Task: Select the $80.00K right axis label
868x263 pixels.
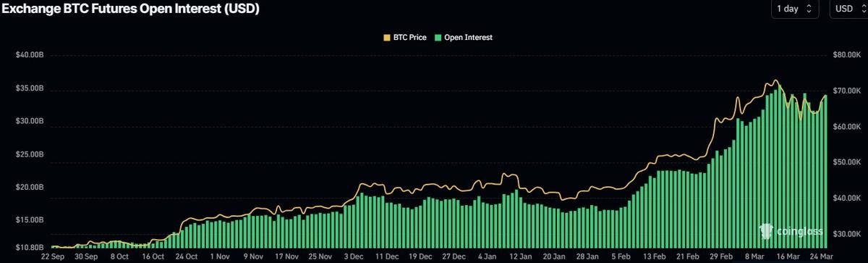Action: (x=847, y=56)
